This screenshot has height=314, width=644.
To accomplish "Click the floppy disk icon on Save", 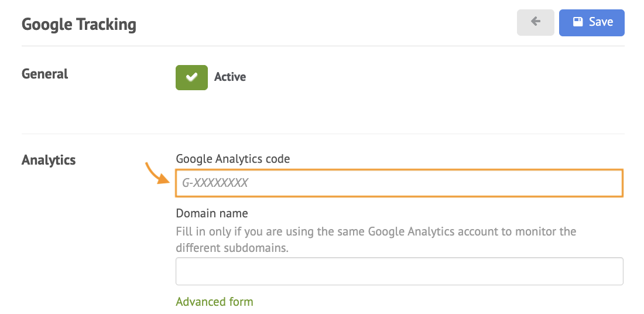I will (578, 21).
